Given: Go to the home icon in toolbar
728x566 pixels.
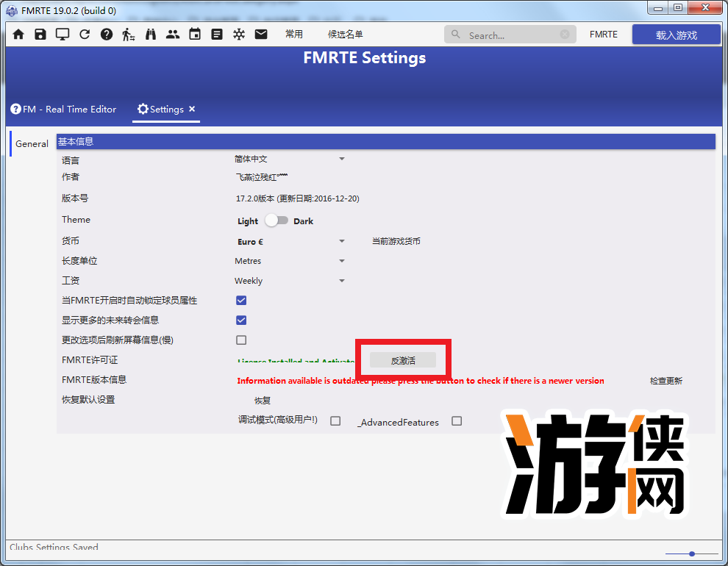Looking at the screenshot, I should (18, 35).
